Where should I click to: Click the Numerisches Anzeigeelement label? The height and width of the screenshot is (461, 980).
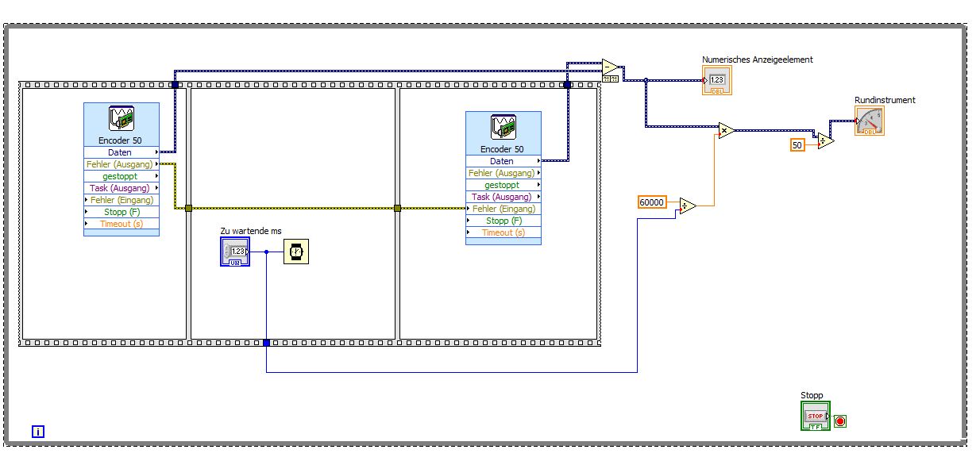click(x=758, y=60)
